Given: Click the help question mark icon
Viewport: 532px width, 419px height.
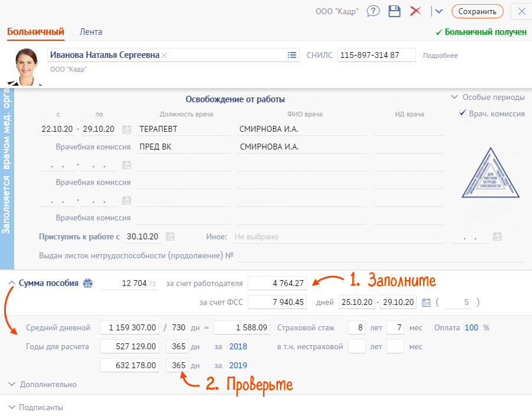Looking at the screenshot, I should [x=373, y=11].
